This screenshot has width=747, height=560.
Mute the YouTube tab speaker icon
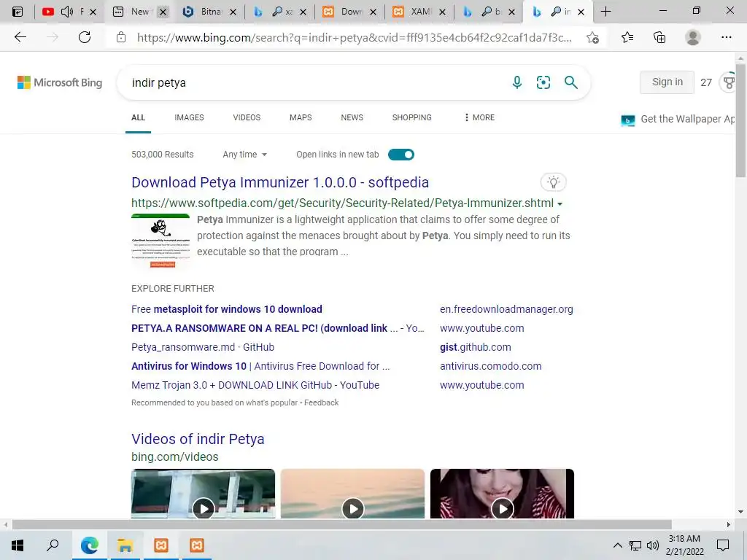click(x=67, y=12)
